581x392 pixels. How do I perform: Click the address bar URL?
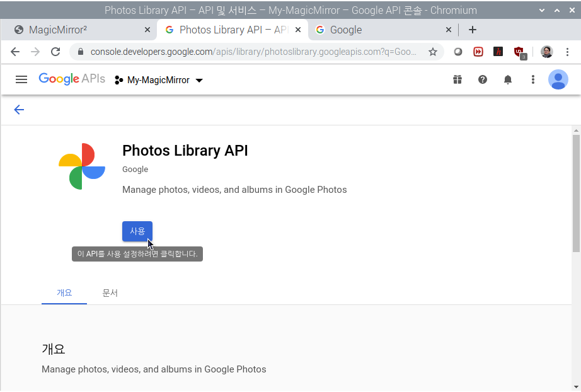tap(253, 52)
